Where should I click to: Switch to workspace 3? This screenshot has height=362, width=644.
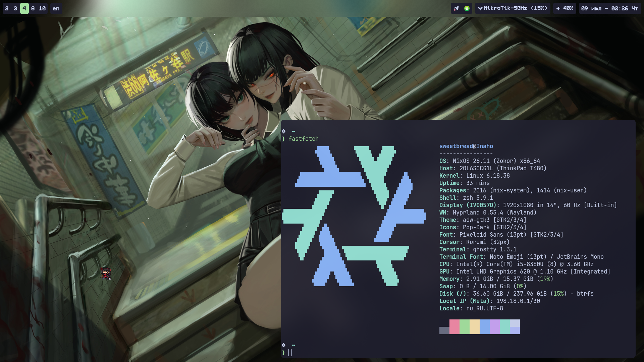click(x=15, y=8)
